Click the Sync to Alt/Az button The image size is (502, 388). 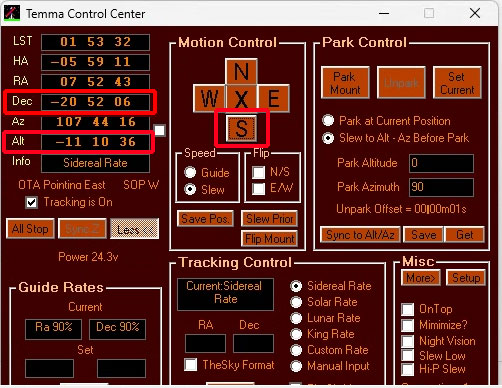point(360,235)
